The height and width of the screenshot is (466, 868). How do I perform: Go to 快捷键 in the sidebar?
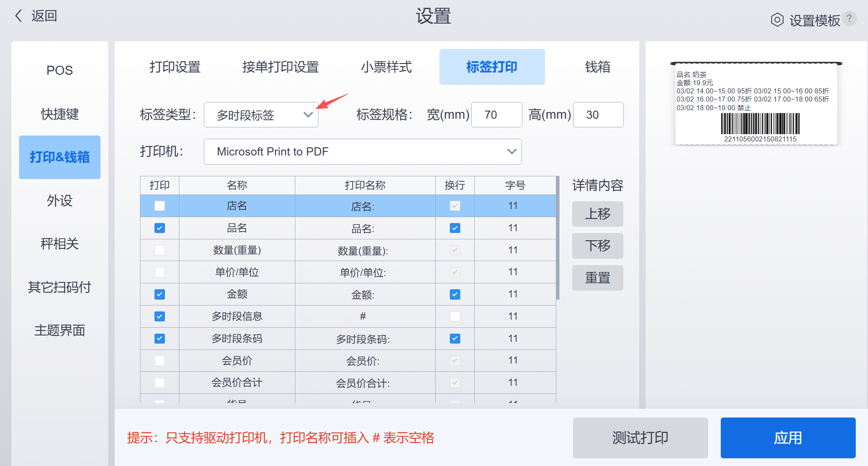click(60, 114)
